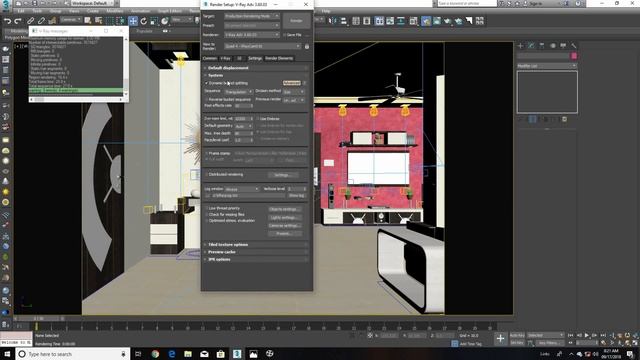Expand the Tiled texture options rollout

[256, 244]
